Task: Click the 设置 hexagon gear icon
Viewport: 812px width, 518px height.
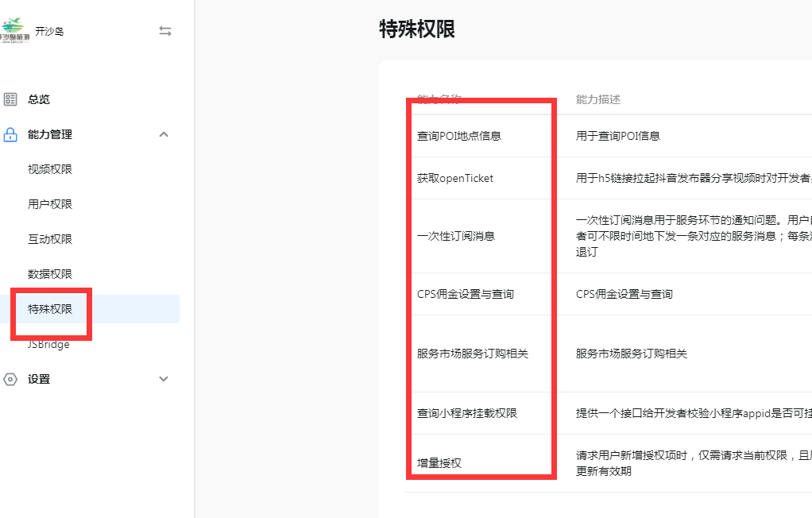Action: 10,379
